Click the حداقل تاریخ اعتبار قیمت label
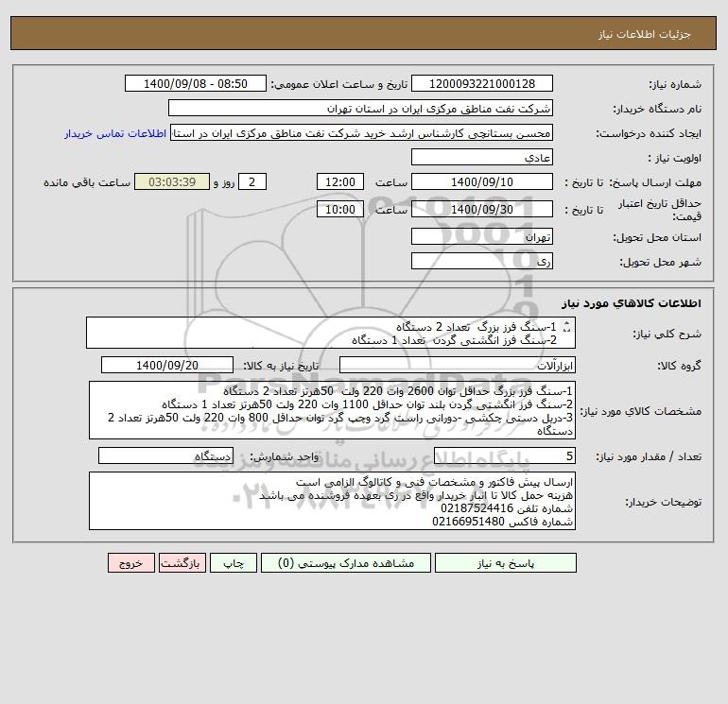This screenshot has height=704, width=728. [x=660, y=210]
